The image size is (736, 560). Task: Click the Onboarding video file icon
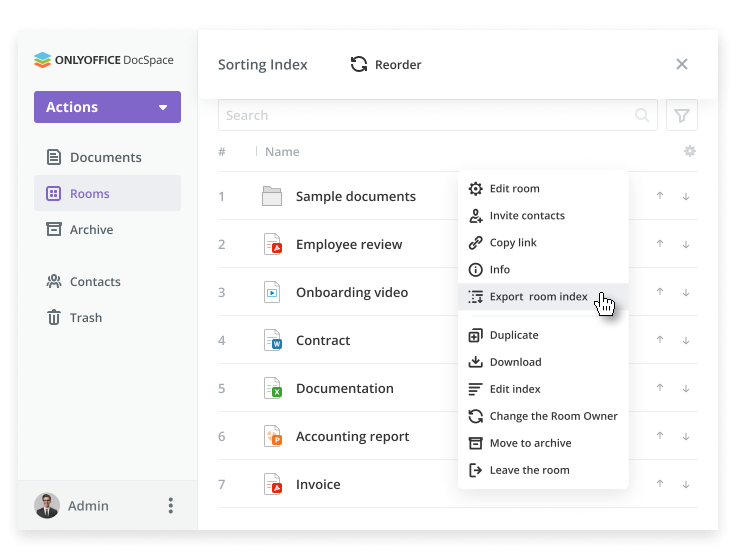tap(272, 292)
